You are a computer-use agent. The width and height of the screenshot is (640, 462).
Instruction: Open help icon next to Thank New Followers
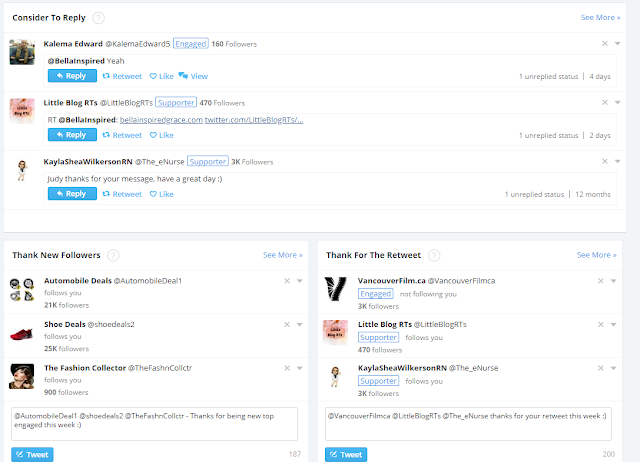point(113,255)
